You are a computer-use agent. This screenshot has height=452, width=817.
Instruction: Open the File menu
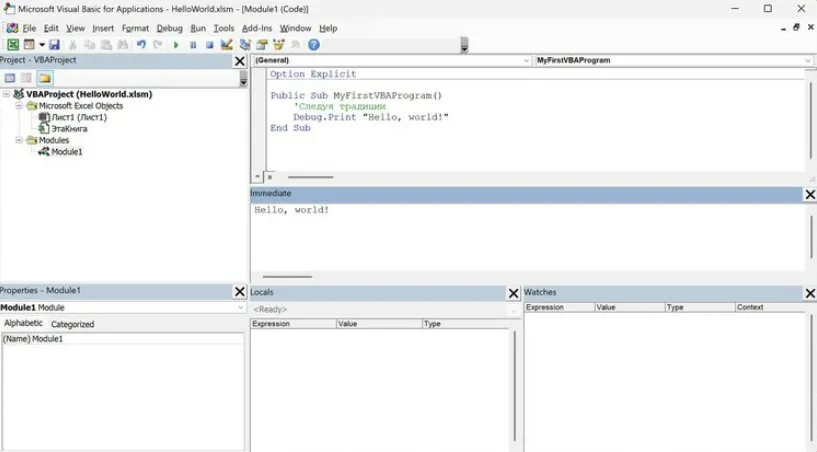[29, 28]
